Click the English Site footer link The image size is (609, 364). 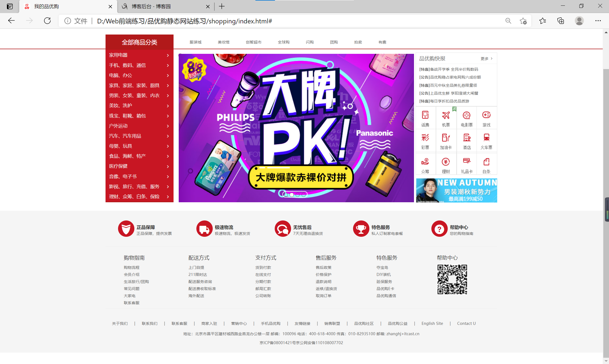pos(432,323)
